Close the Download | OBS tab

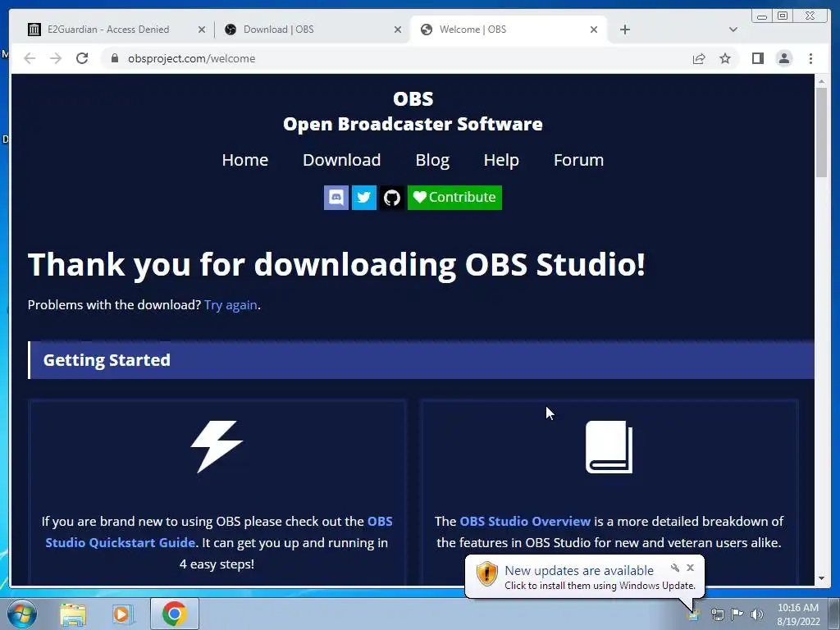398,30
